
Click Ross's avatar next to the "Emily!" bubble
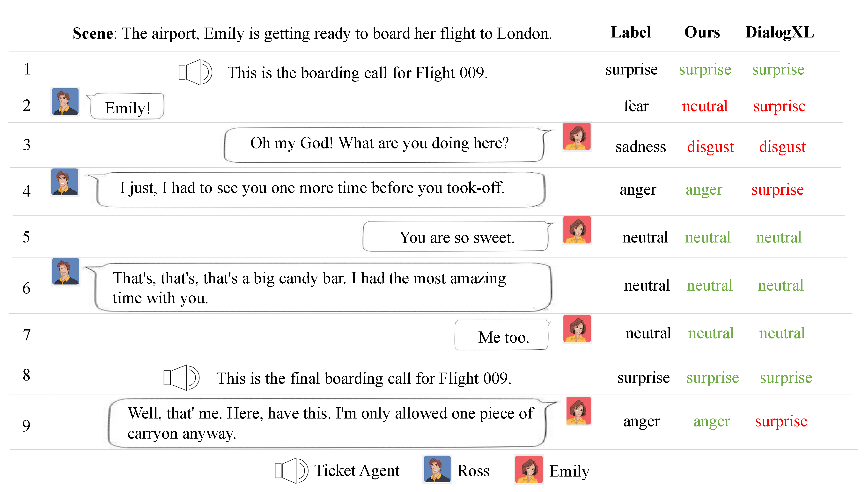click(x=65, y=102)
